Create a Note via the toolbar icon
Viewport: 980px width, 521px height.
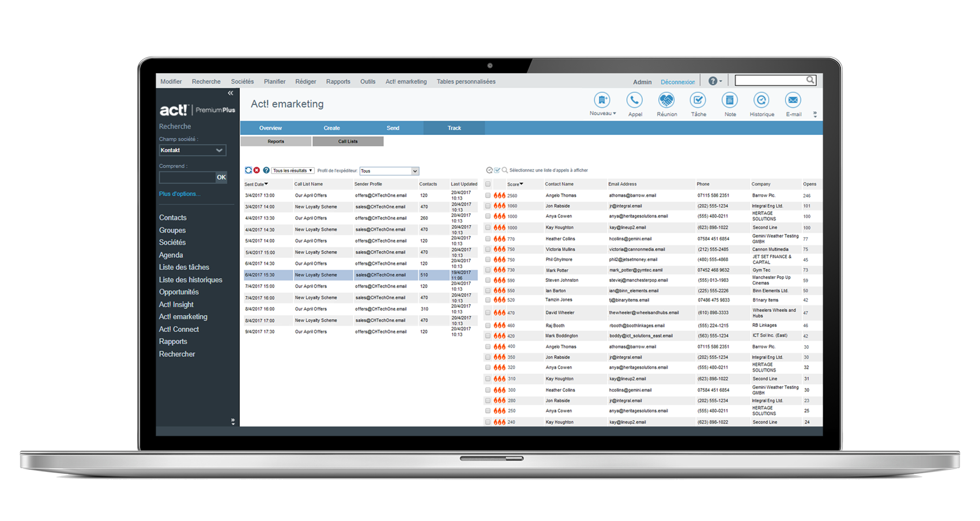730,100
